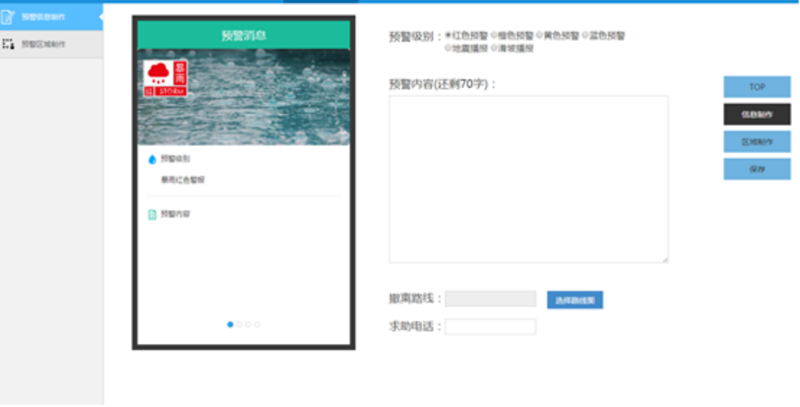Click the 保存 save button
This screenshot has height=407, width=800.
[x=756, y=169]
